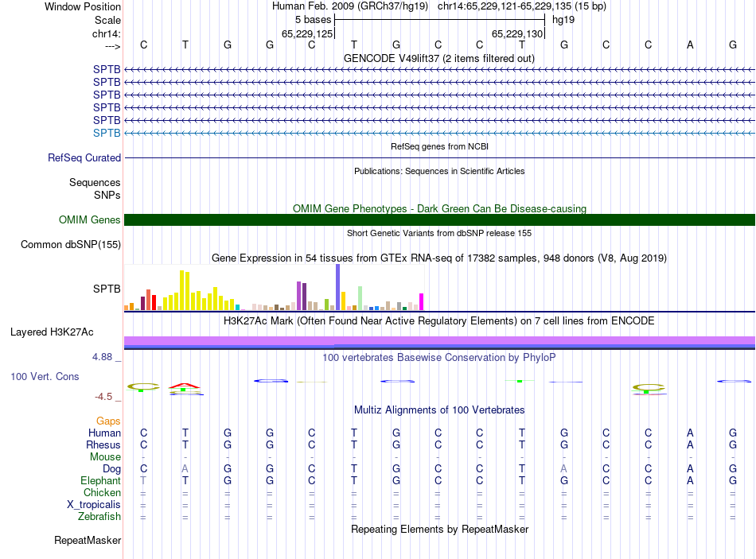Click 'Multiz Alignments of 100 Vertebrates' title
756x559 pixels.
[439, 410]
